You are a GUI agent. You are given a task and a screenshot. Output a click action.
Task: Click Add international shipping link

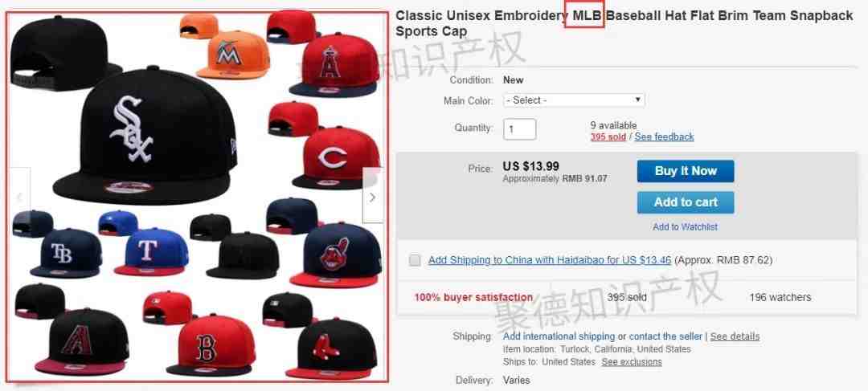coord(559,336)
